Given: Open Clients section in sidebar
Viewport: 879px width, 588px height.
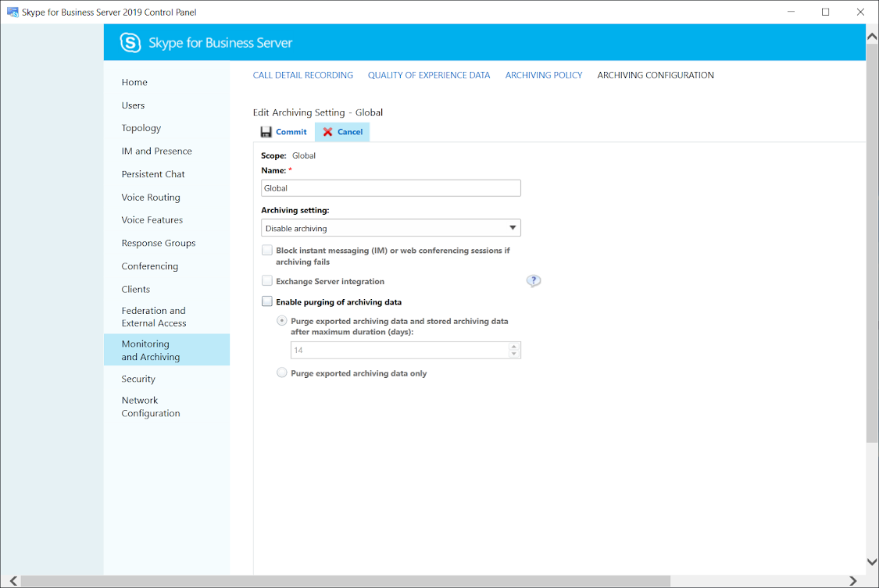Looking at the screenshot, I should tap(136, 289).
